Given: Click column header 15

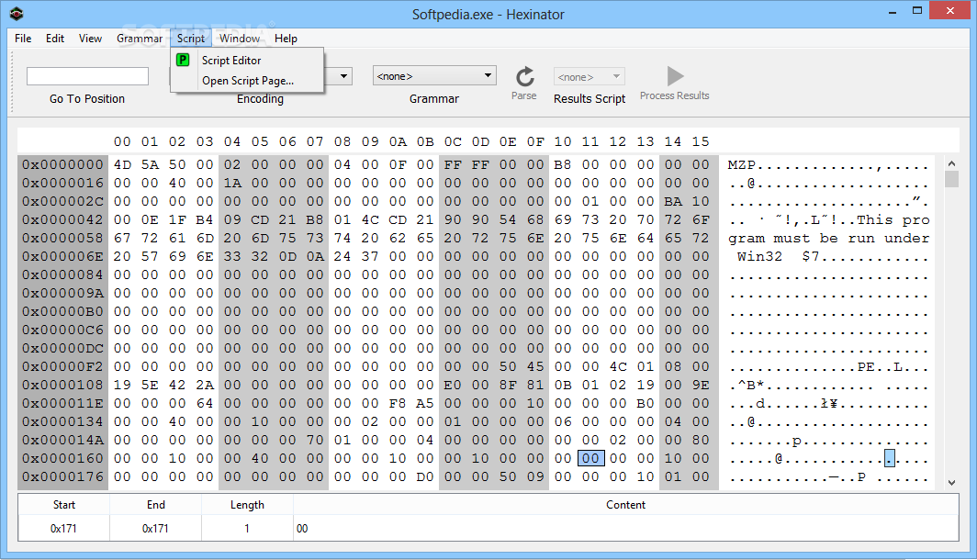Looking at the screenshot, I should coord(701,141).
